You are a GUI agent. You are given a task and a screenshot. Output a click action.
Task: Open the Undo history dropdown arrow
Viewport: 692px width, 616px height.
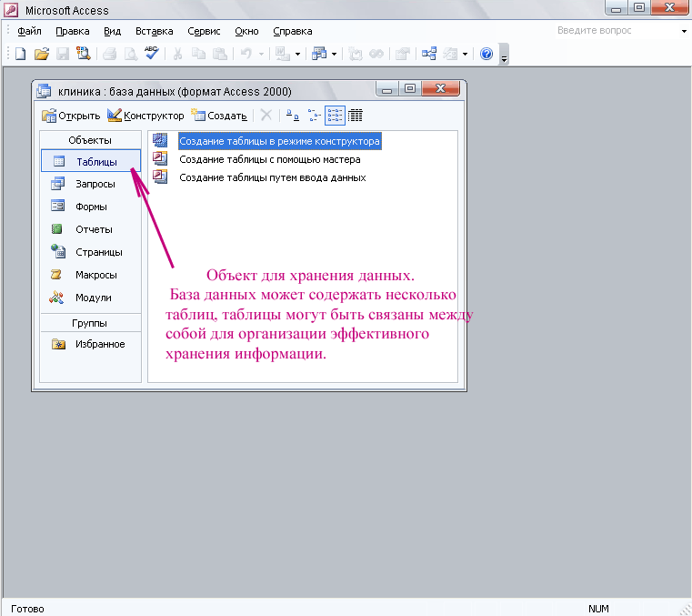261,55
